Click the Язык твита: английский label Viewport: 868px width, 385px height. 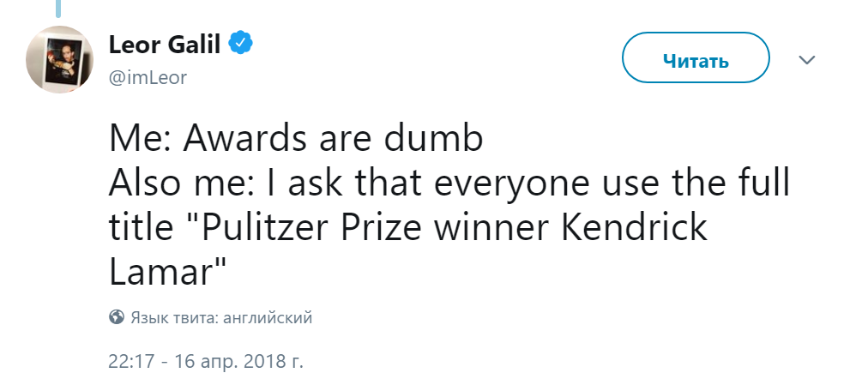[x=221, y=318]
